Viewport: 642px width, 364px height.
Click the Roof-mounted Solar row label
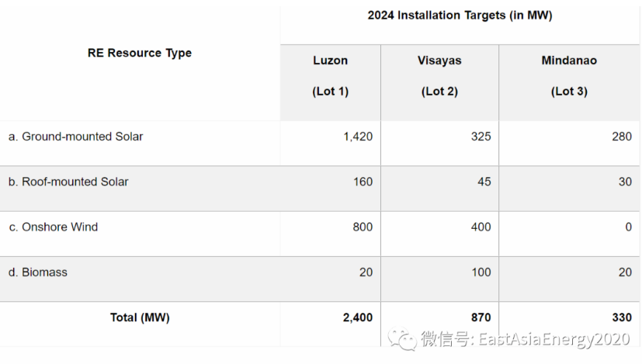click(68, 182)
